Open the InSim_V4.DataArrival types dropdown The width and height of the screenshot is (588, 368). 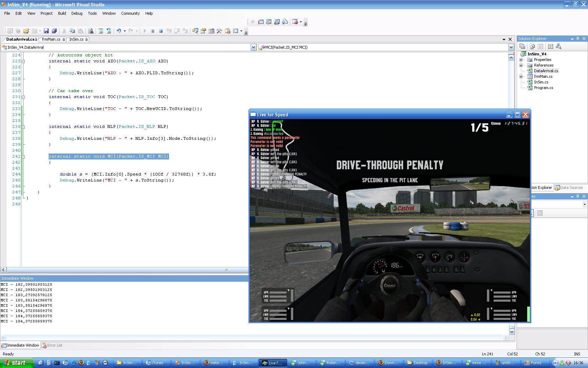click(254, 47)
